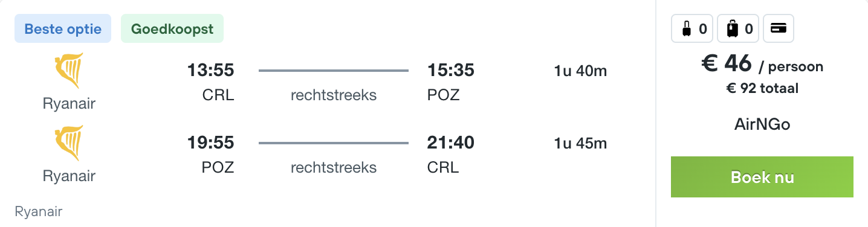
Task: Click the € 92 totaal text
Action: point(762,89)
